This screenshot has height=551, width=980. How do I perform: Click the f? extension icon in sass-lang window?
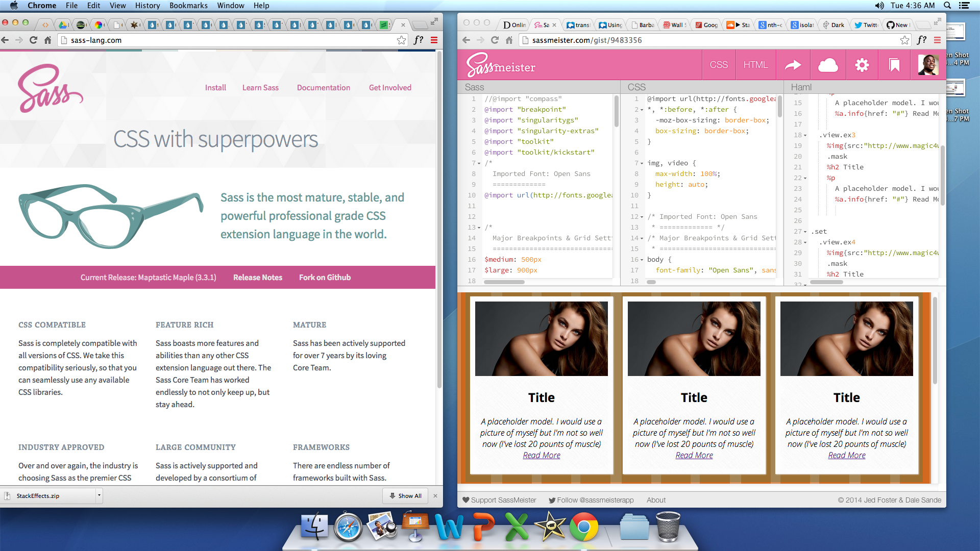pos(419,40)
